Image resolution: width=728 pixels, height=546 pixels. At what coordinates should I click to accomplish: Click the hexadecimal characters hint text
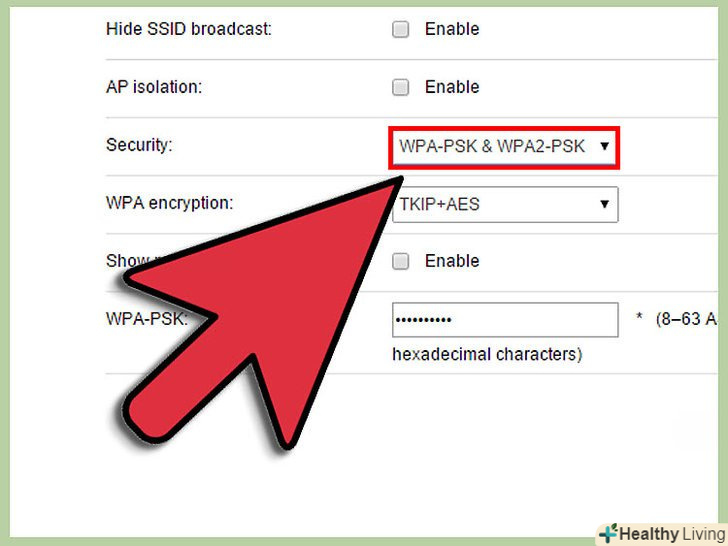(x=487, y=355)
